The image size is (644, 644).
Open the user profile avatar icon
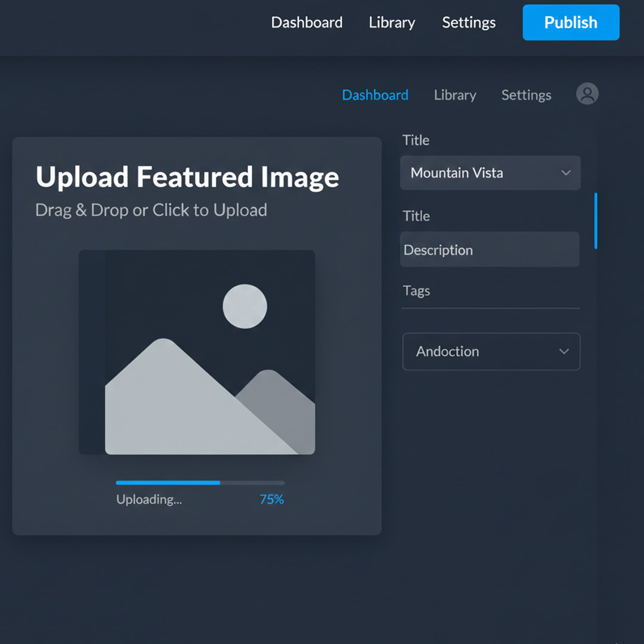pyautogui.click(x=587, y=94)
